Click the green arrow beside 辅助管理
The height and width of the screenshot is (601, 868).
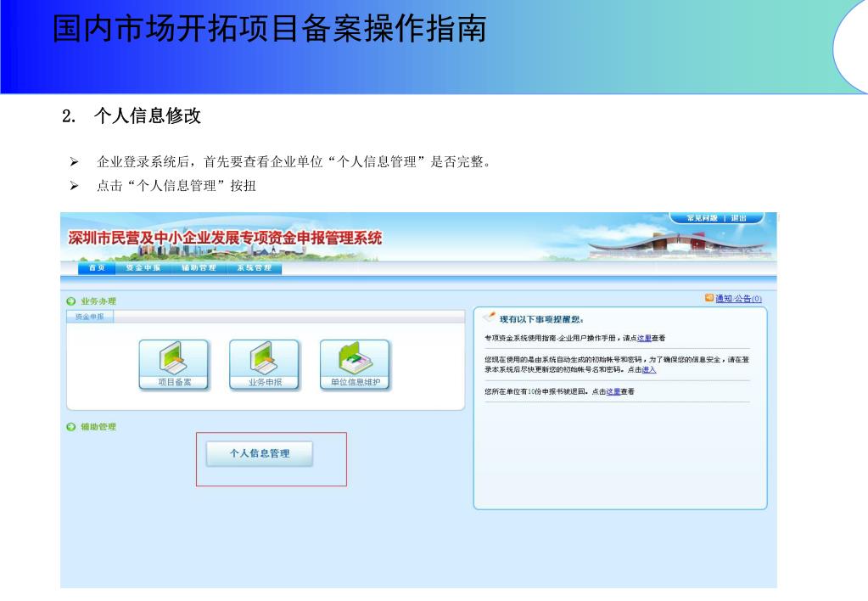(x=71, y=427)
